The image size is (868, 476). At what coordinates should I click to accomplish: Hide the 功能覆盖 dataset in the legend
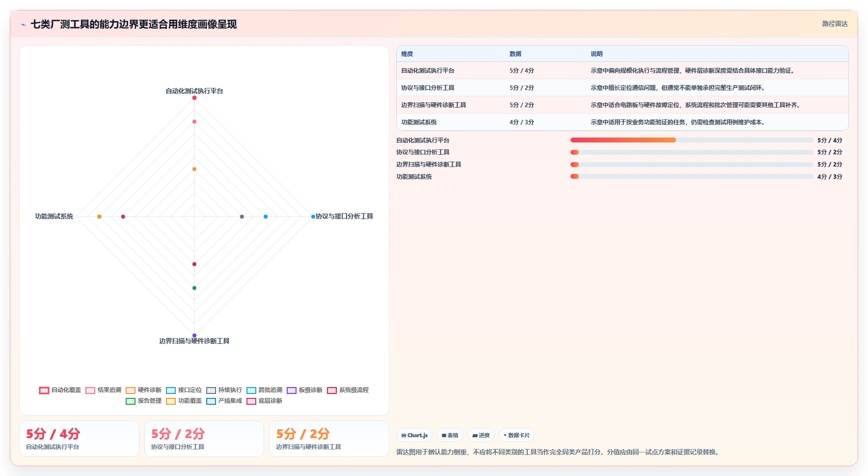184,401
